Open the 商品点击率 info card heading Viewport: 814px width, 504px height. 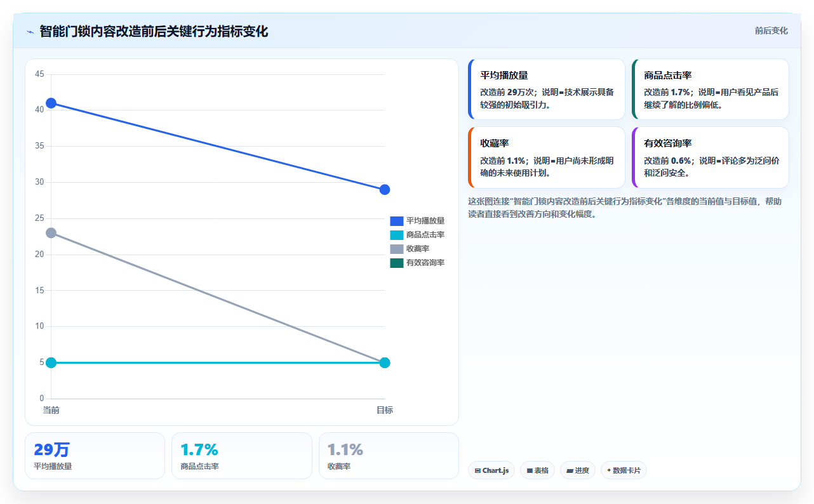click(x=668, y=76)
